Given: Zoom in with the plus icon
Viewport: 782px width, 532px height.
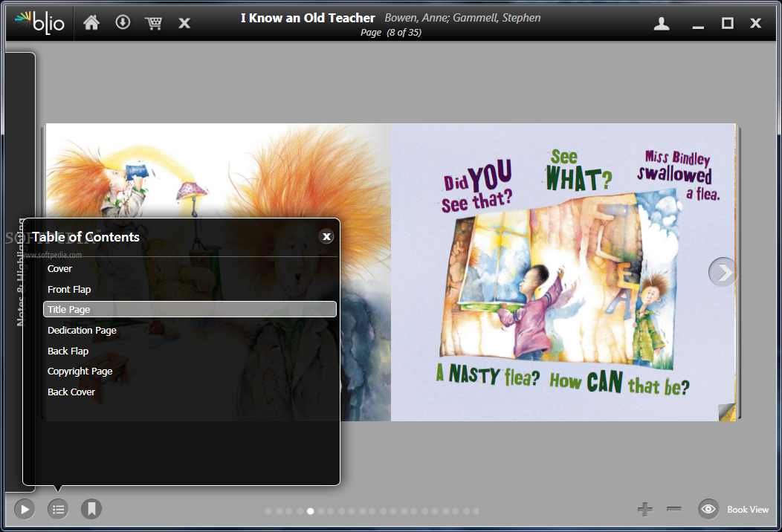Looking at the screenshot, I should pyautogui.click(x=644, y=509).
